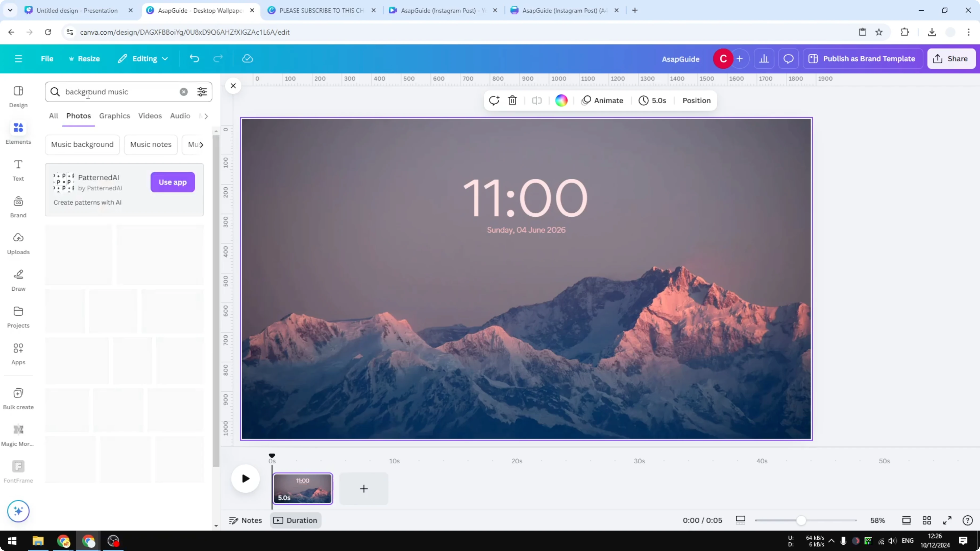This screenshot has width=980, height=551.
Task: Open search filters next to search bar
Action: (202, 92)
